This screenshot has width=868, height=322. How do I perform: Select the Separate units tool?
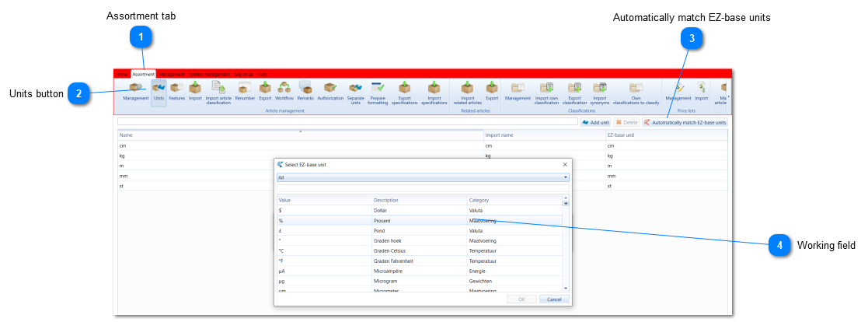tap(355, 93)
